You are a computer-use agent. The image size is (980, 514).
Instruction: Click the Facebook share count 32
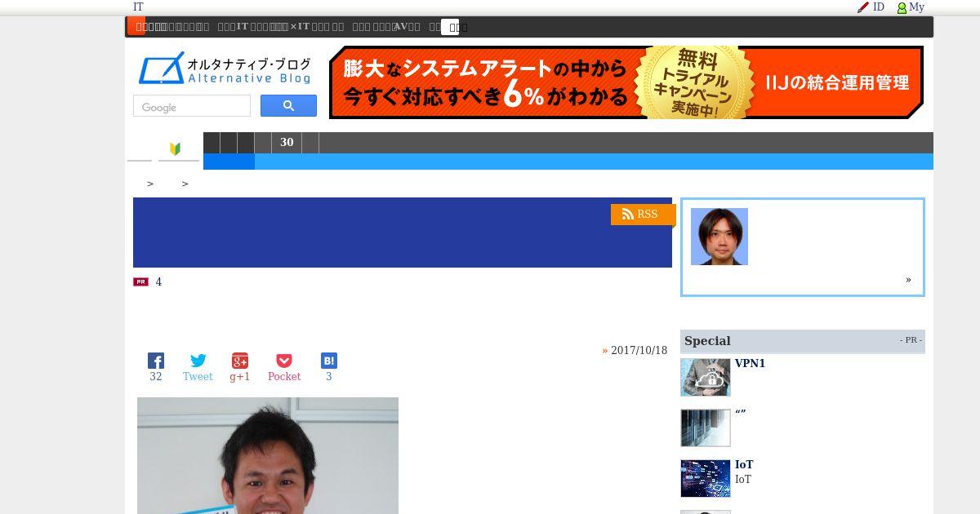156,377
